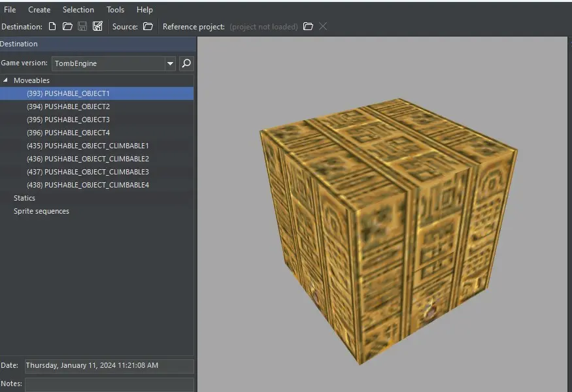Image resolution: width=572 pixels, height=392 pixels.
Task: Click the Save As destination icon
Action: pos(97,27)
